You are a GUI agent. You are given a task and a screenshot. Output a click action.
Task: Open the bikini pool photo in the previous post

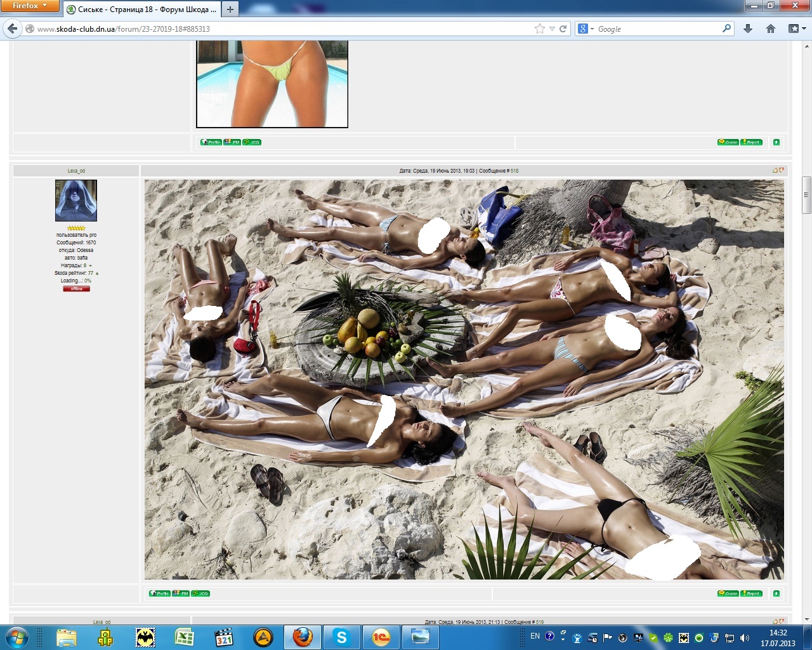point(272,84)
